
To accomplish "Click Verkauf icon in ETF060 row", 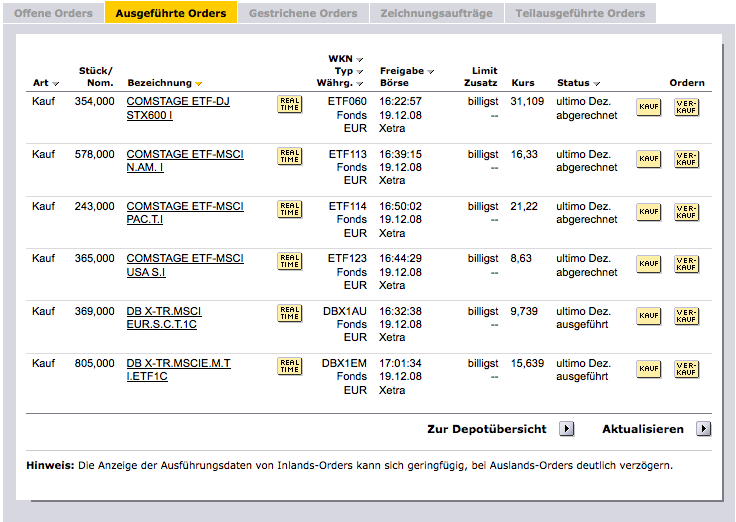I will click(686, 107).
